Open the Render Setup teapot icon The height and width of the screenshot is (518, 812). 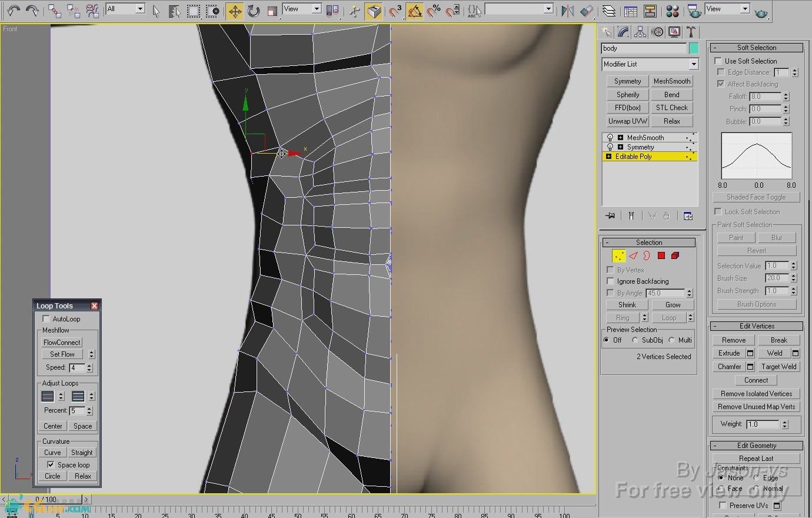(694, 11)
